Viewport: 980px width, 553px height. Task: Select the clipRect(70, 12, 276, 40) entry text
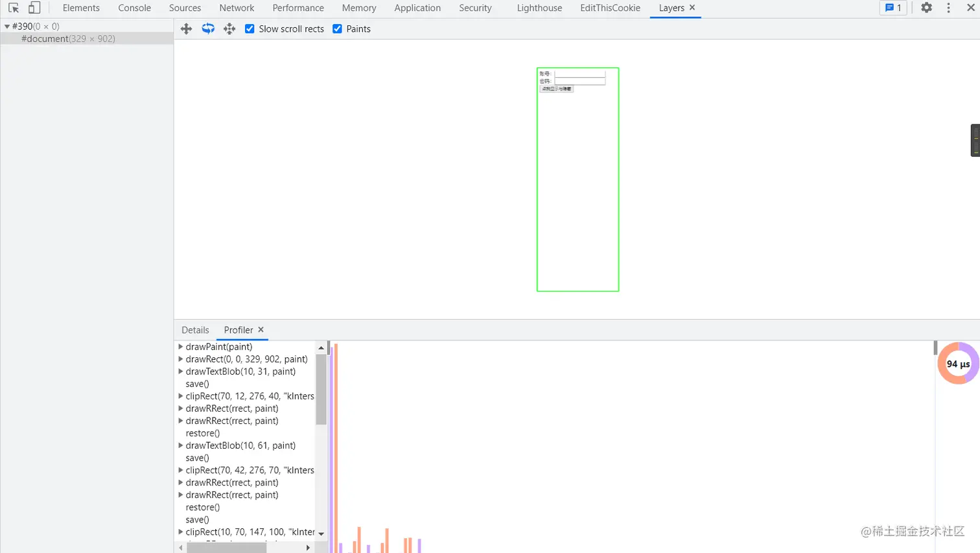point(250,396)
